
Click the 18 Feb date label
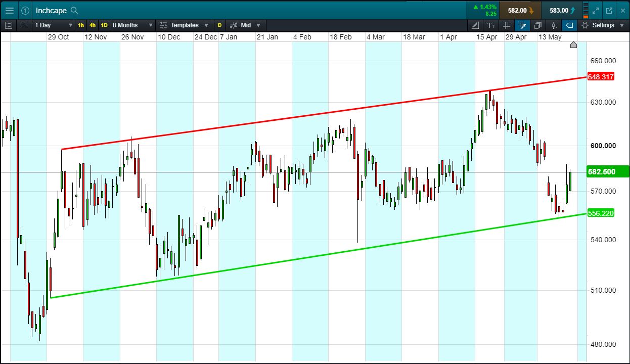[x=341, y=37]
